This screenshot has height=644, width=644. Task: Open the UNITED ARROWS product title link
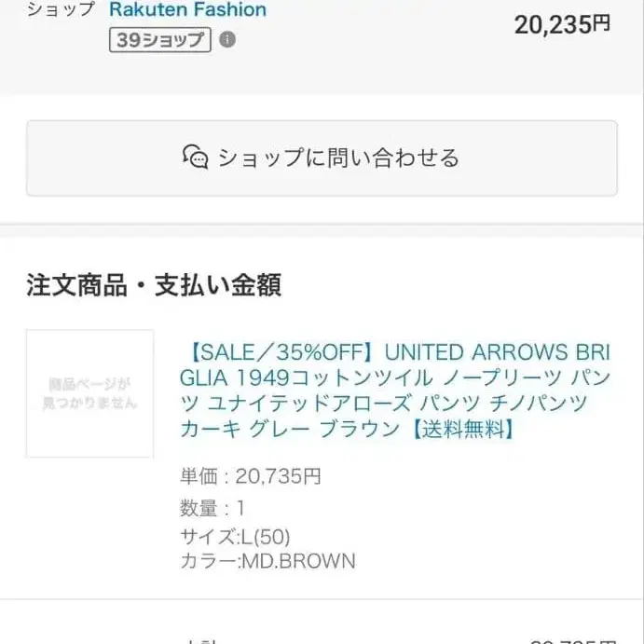point(395,391)
